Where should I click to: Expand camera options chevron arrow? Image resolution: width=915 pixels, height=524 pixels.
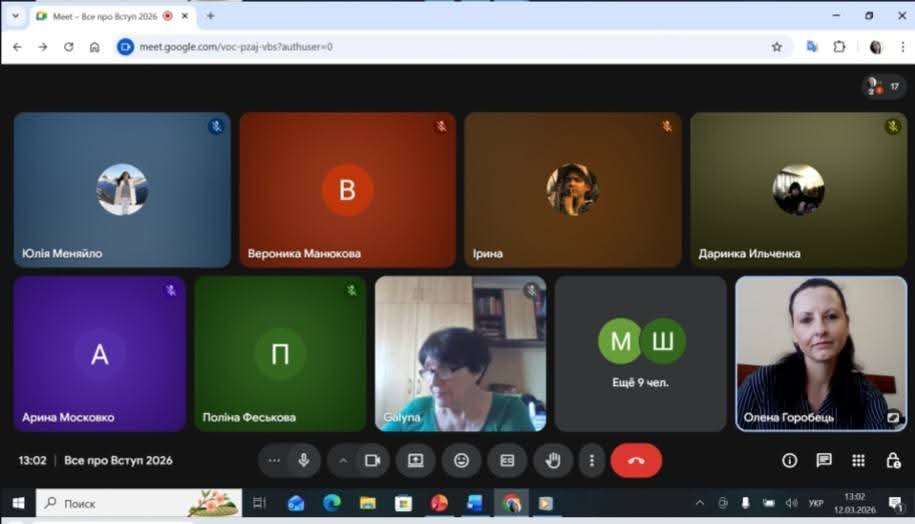[x=343, y=460]
